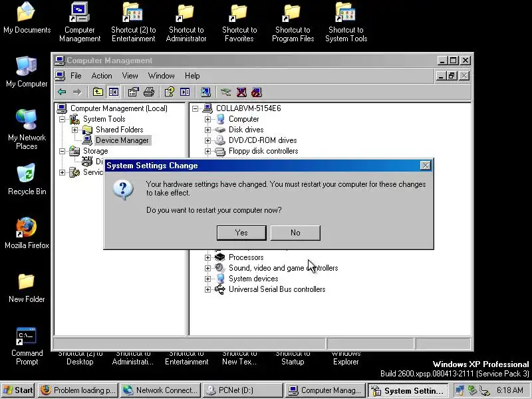Select the Mozilla Firefox desktop icon
The width and height of the screenshot is (532, 399).
(x=27, y=233)
